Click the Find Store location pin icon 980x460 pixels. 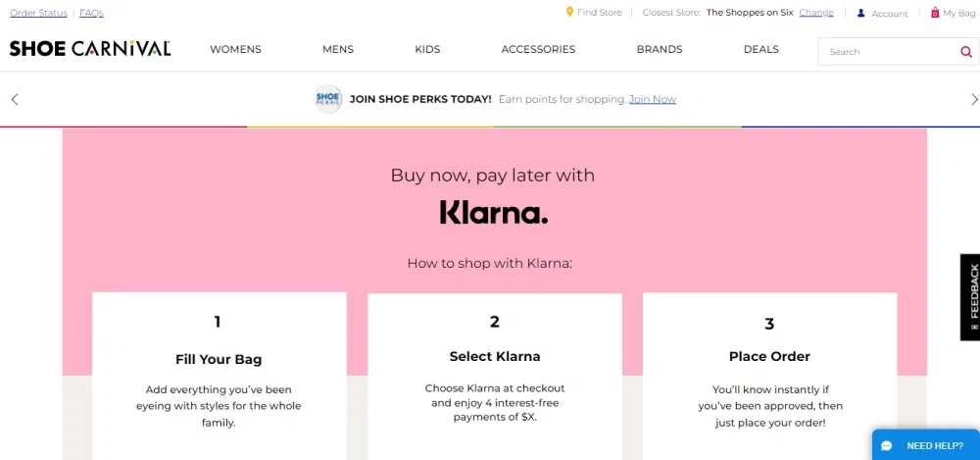(569, 12)
